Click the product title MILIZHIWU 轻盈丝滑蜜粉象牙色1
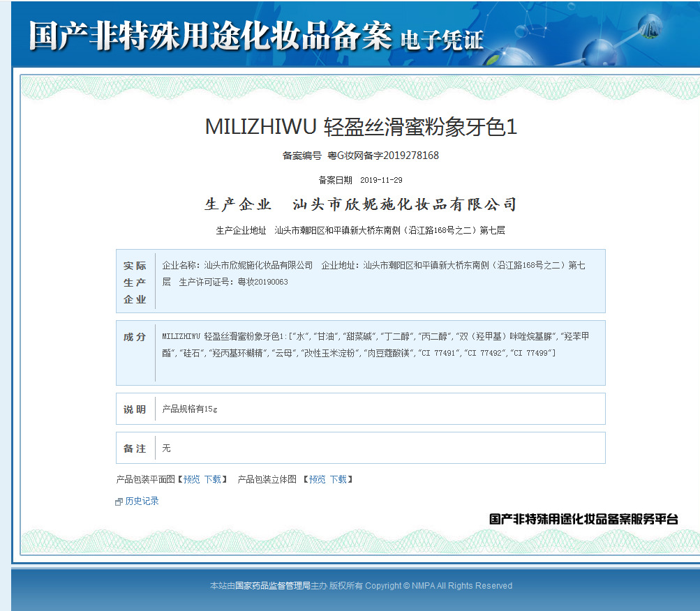The width and height of the screenshot is (700, 611). click(x=360, y=127)
